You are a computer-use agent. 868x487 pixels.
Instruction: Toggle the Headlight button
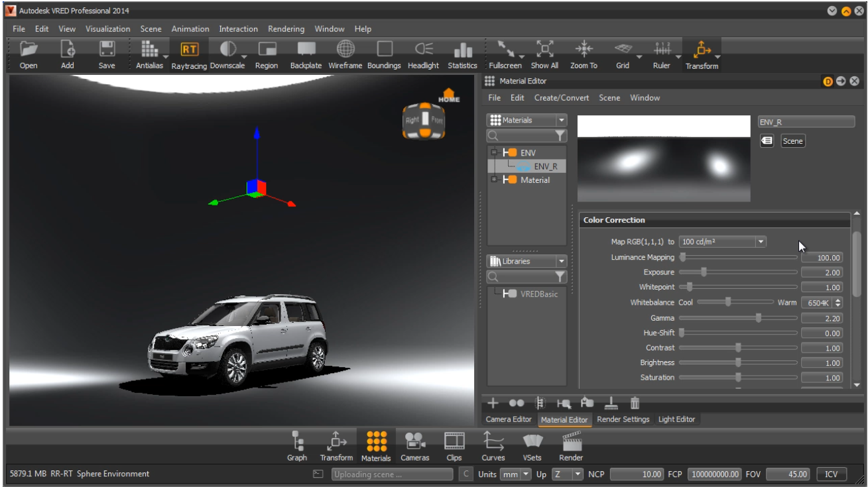[423, 54]
